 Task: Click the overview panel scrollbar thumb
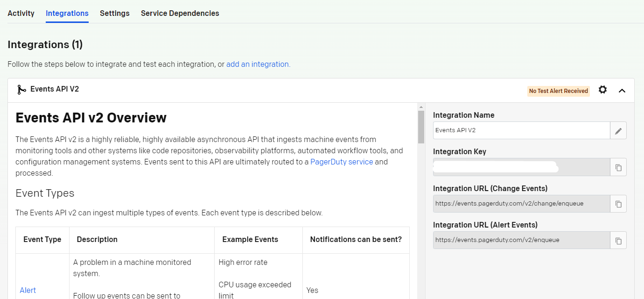click(421, 126)
